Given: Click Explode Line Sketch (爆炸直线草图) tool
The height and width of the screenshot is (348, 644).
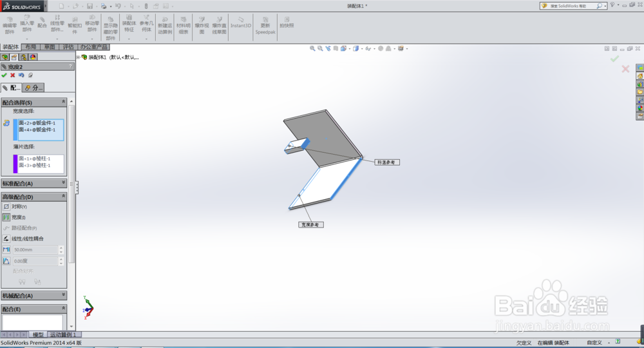Looking at the screenshot, I should coord(220,26).
